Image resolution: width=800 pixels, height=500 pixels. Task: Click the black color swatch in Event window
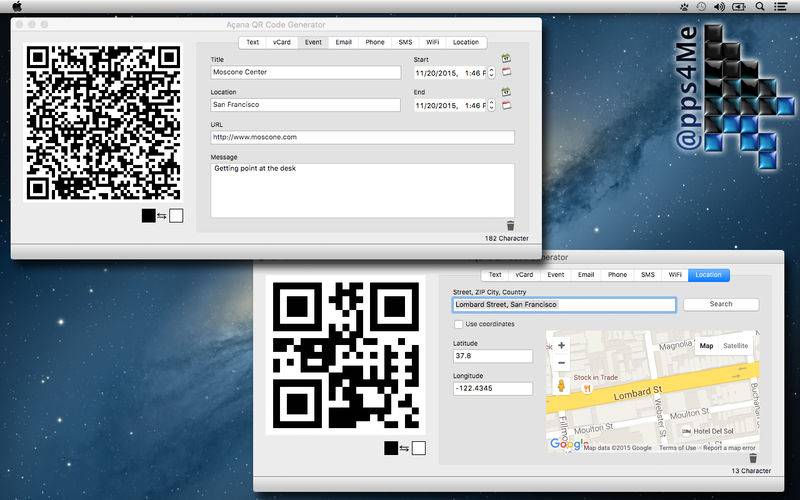[148, 215]
